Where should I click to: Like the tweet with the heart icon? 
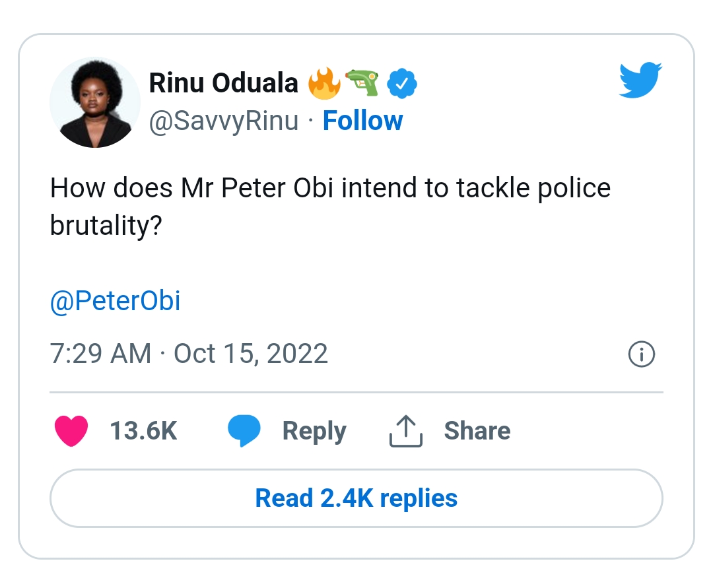(71, 431)
